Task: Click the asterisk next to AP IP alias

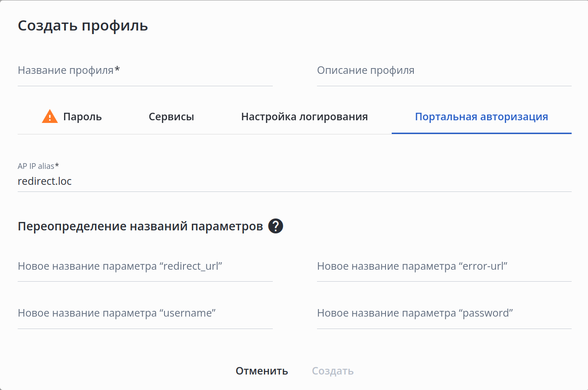Action: (x=57, y=166)
